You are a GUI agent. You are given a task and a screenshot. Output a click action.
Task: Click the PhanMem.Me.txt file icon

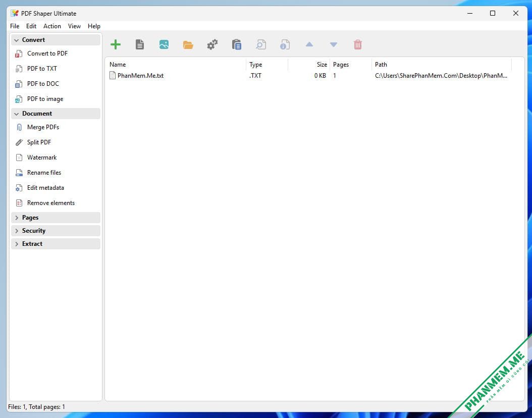[x=113, y=75]
